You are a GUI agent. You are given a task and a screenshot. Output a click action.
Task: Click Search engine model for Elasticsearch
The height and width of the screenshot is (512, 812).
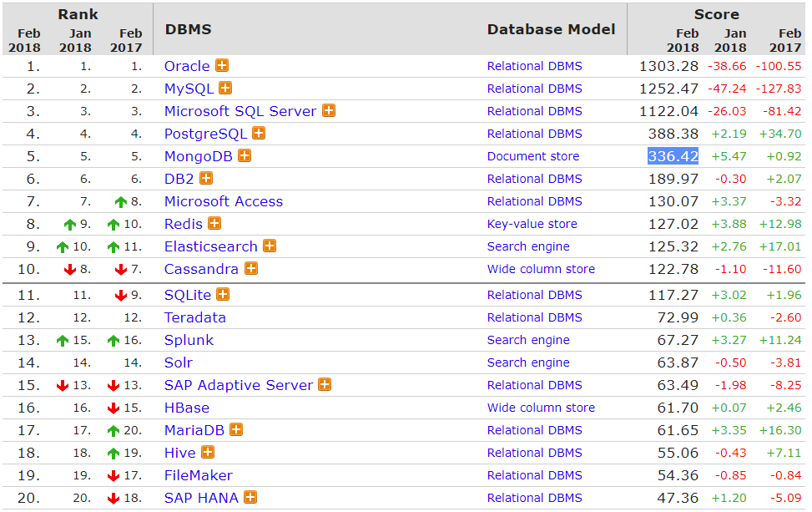click(528, 246)
